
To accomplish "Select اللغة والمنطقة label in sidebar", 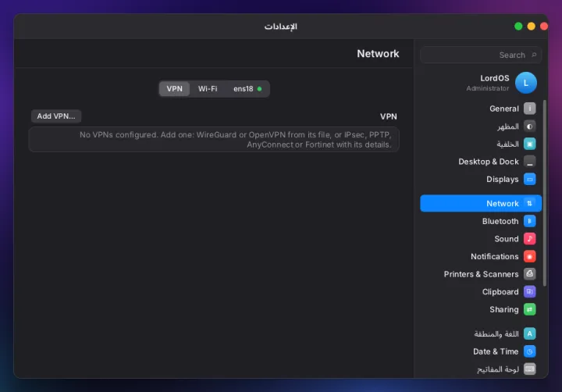I will (x=496, y=333).
